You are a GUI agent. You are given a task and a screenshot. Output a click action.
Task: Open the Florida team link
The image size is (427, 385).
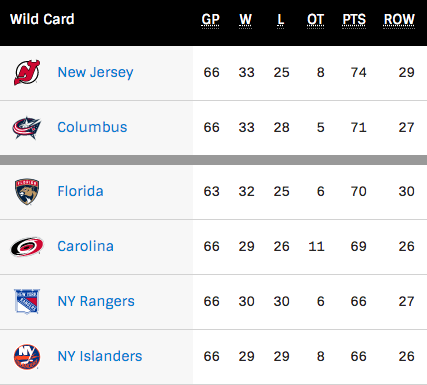tap(80, 191)
